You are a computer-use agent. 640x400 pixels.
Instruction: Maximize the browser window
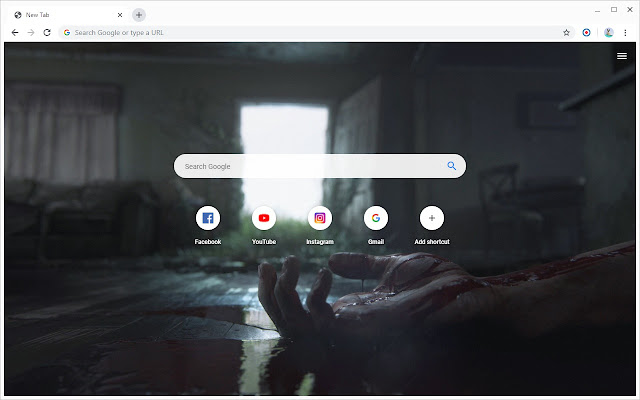coord(614,10)
